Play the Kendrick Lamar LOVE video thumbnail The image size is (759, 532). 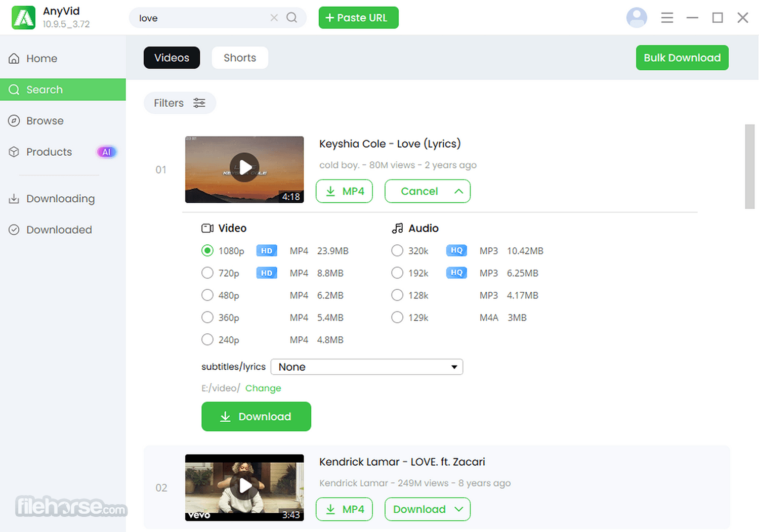pos(244,487)
